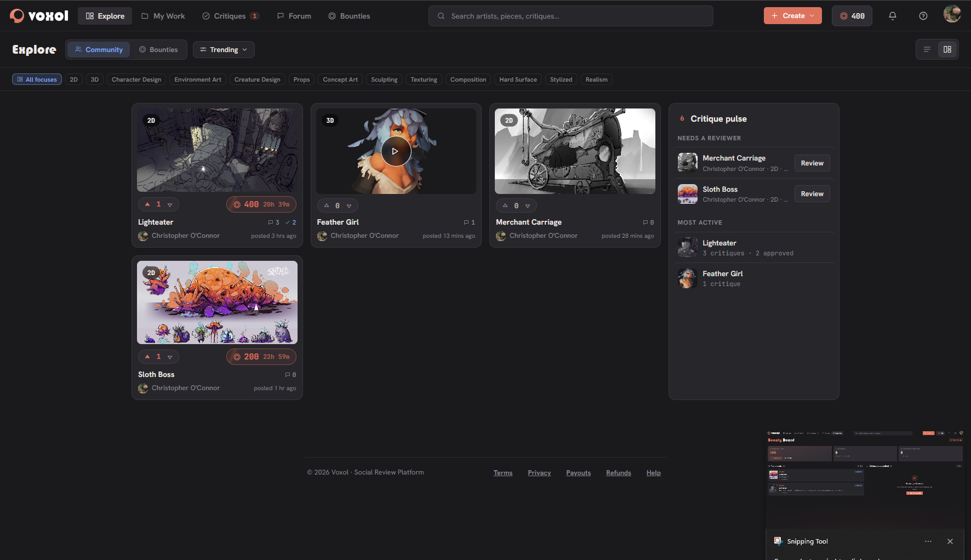This screenshot has width=971, height=560.
Task: Switch to list view layout
Action: tap(927, 49)
